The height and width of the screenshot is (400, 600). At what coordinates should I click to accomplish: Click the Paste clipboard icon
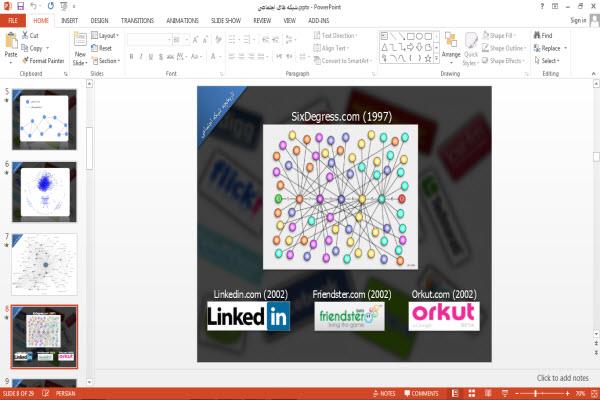[11, 40]
